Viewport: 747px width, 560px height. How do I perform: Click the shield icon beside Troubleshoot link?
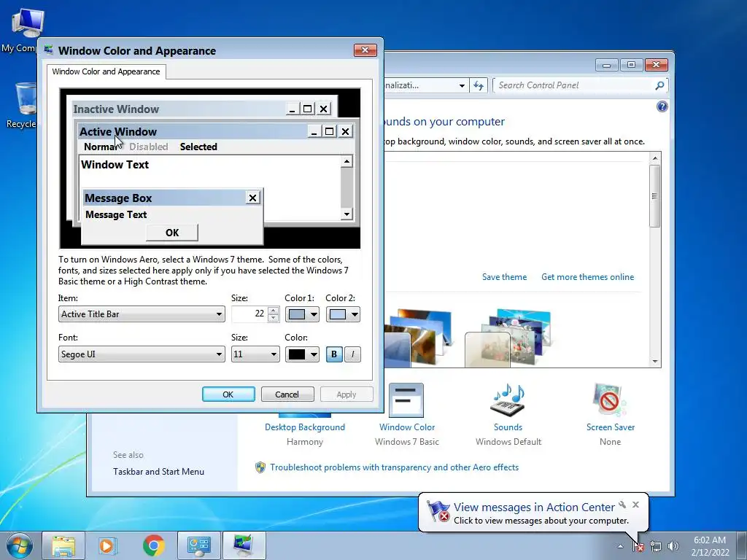pyautogui.click(x=260, y=467)
